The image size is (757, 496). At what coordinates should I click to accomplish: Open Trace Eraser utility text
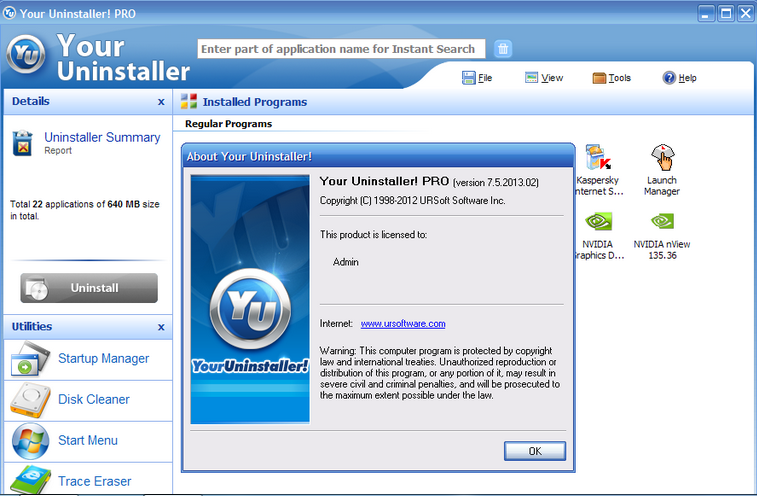95,481
